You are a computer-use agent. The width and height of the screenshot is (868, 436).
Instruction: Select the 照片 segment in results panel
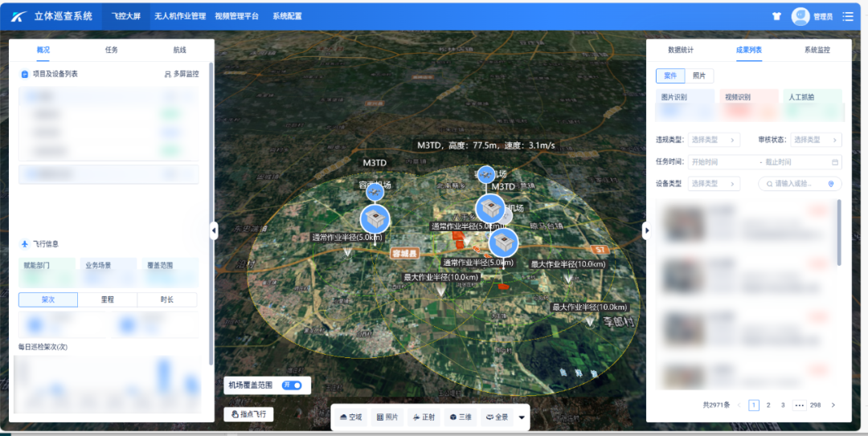(x=699, y=75)
